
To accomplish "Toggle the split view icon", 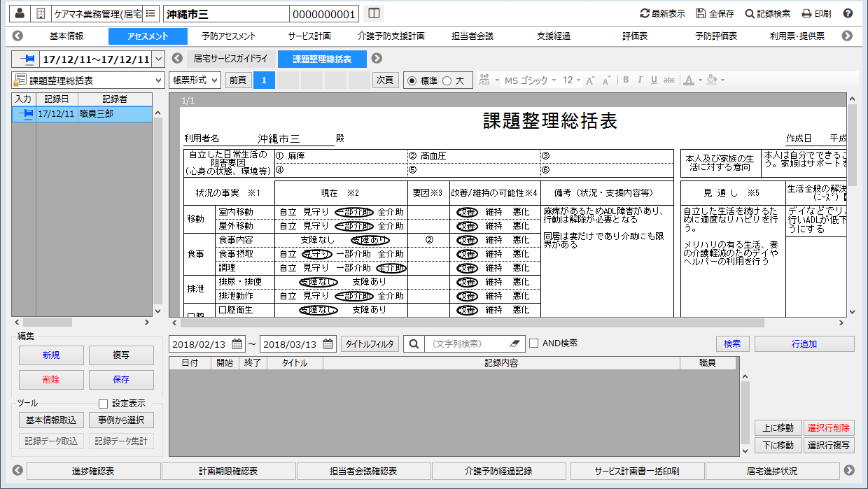I will [374, 13].
